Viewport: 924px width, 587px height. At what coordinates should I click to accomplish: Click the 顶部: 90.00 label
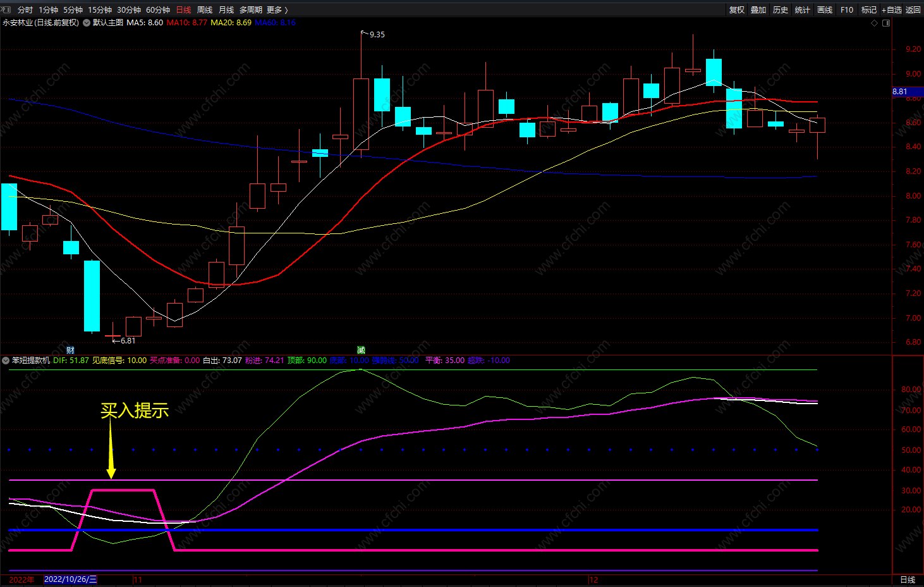307,361
